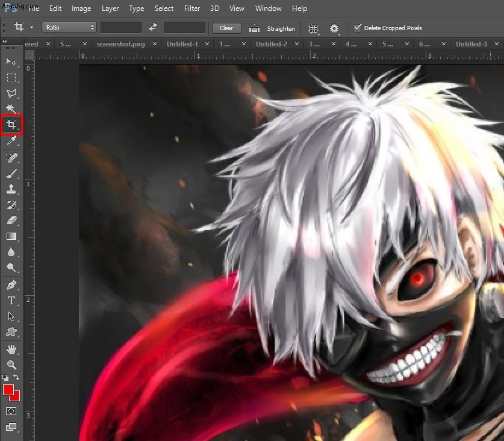This screenshot has width=504, height=441.
Task: Select the Blur tool
Action: pos(11,252)
